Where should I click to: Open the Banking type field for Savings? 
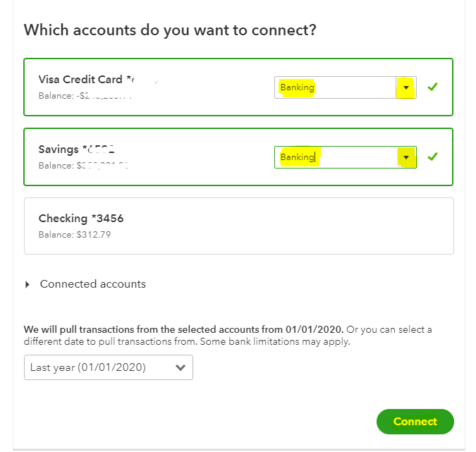[335, 157]
